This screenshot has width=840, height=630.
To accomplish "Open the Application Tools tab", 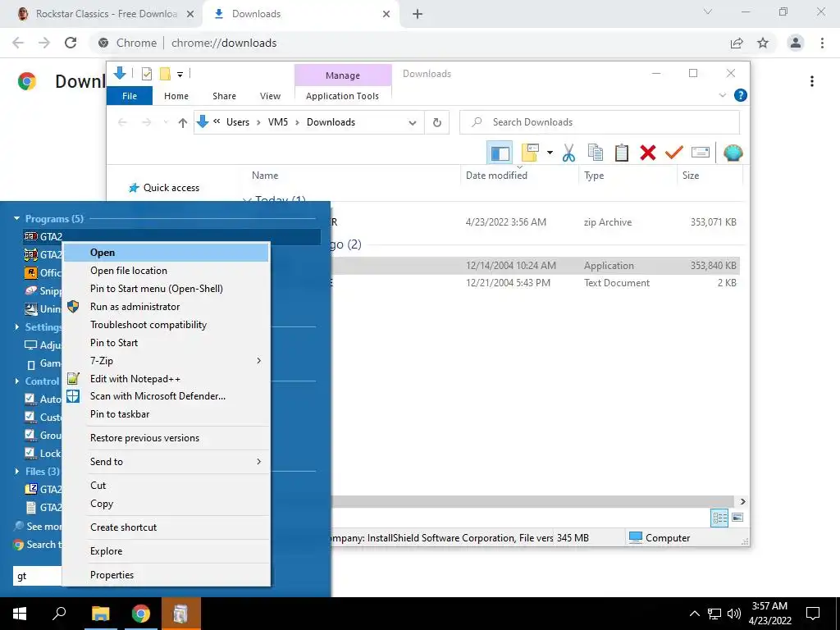I will point(342,96).
